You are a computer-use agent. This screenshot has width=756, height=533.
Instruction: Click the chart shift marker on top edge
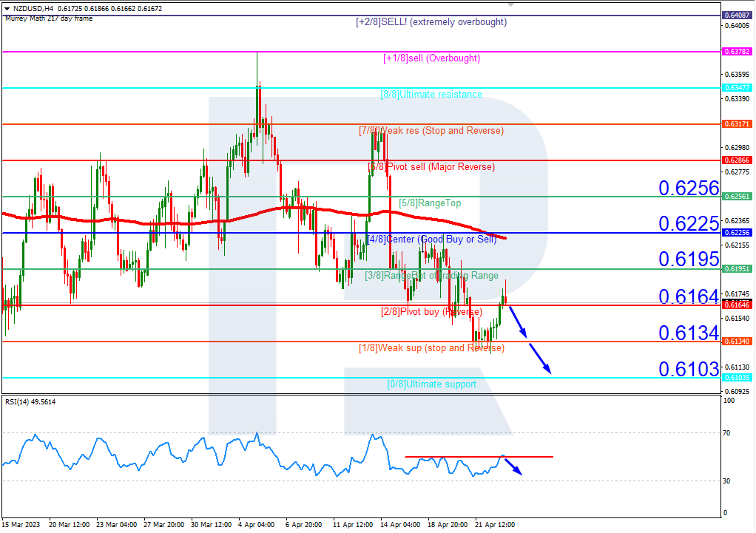(x=510, y=4)
